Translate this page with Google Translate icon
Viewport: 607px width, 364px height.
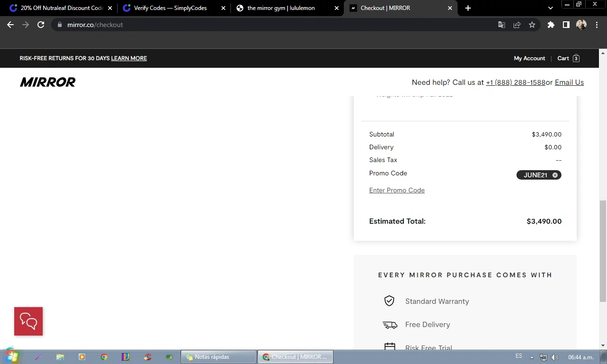(502, 25)
